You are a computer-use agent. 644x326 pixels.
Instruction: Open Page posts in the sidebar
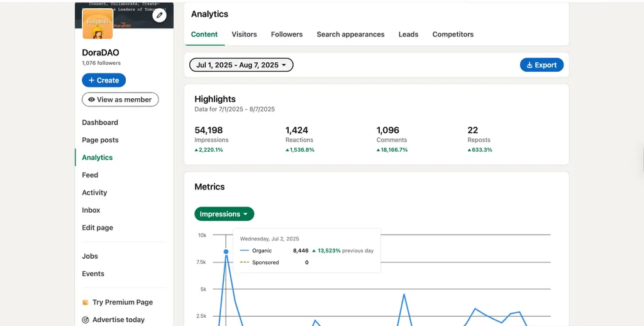(100, 140)
